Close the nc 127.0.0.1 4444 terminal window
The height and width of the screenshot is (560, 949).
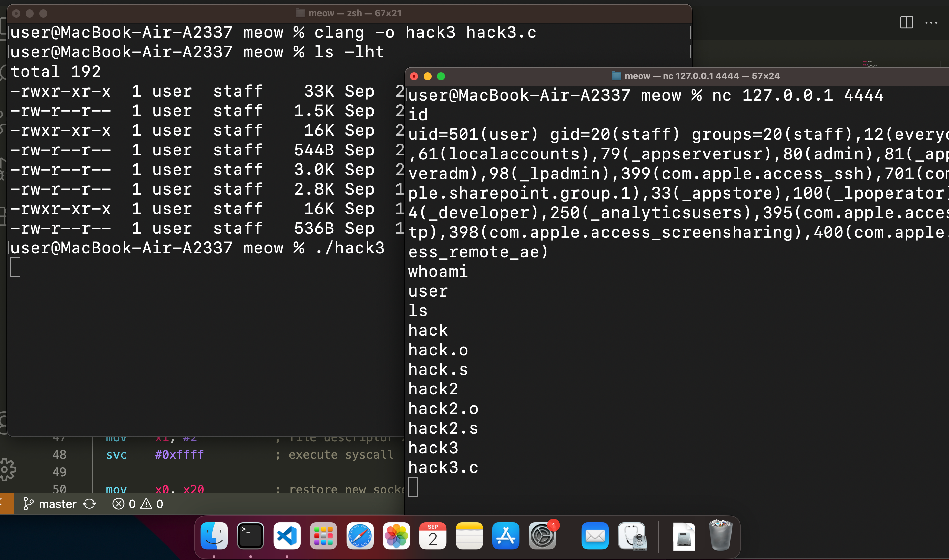click(414, 77)
